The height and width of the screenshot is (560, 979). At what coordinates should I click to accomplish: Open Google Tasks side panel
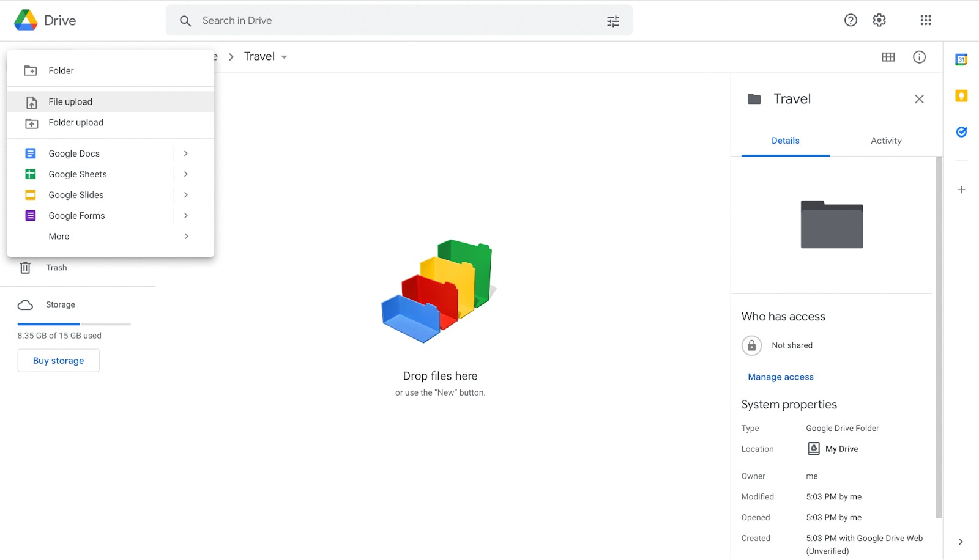961,131
